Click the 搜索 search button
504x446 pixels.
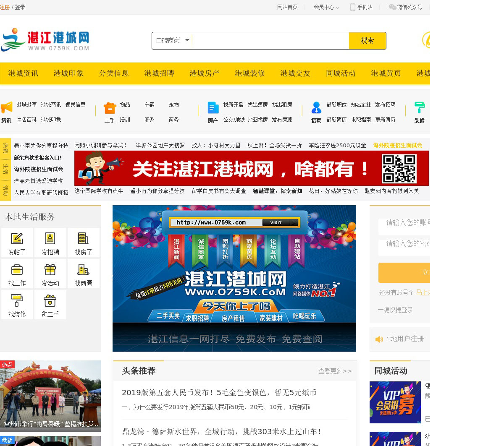(367, 41)
